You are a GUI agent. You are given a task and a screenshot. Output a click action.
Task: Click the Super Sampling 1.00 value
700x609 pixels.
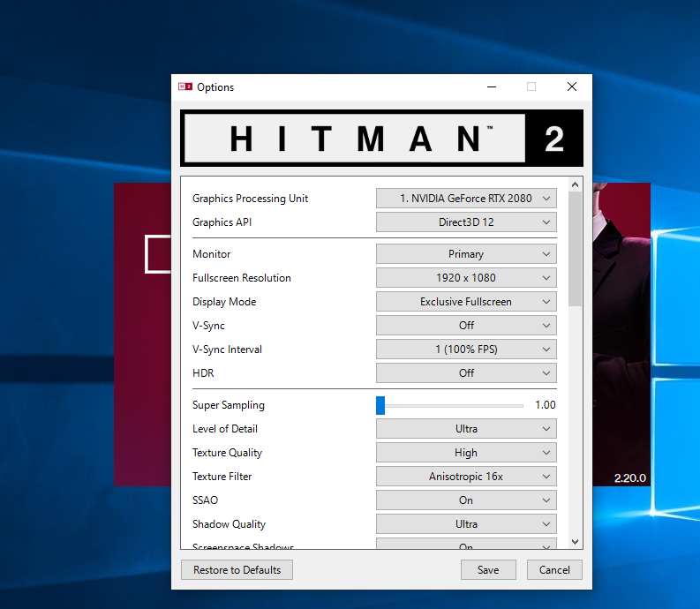pyautogui.click(x=546, y=405)
